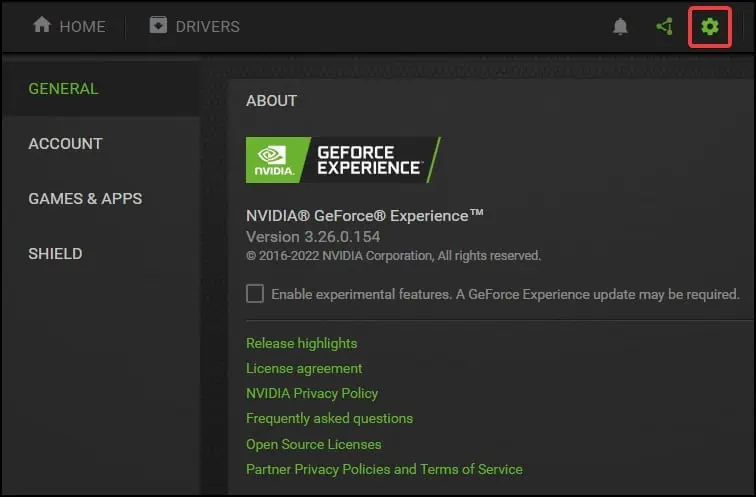Click the NVIDIA GeForce Experience product name
The width and height of the screenshot is (756, 497).
click(x=364, y=215)
